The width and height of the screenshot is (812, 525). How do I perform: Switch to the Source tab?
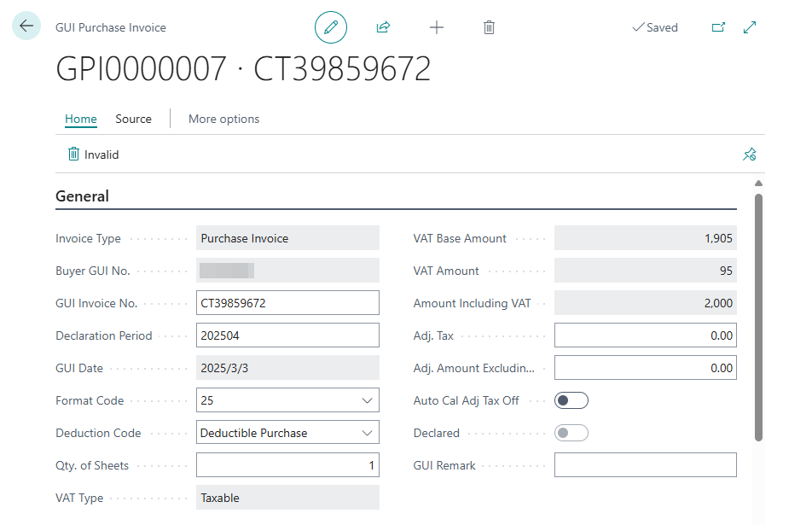[133, 119]
